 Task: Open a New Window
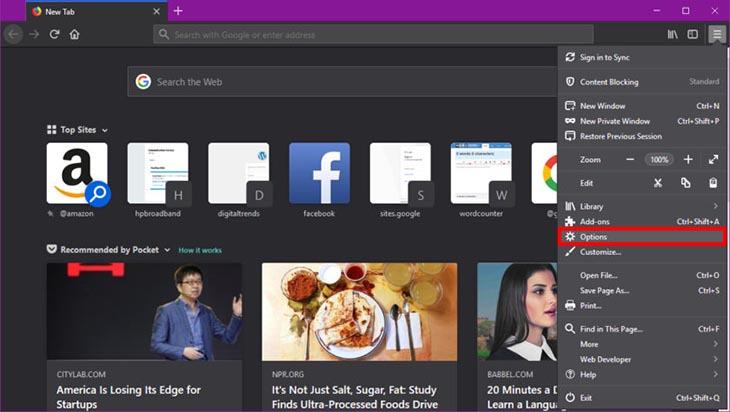point(642,106)
